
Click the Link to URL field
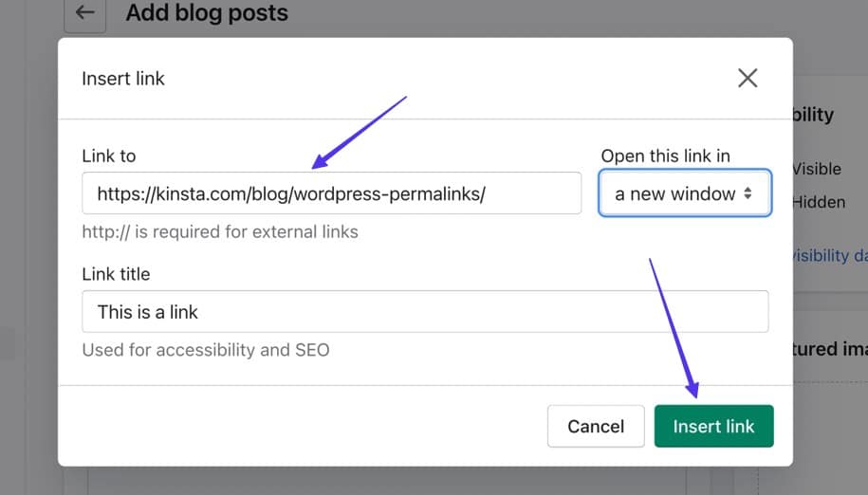click(x=331, y=193)
